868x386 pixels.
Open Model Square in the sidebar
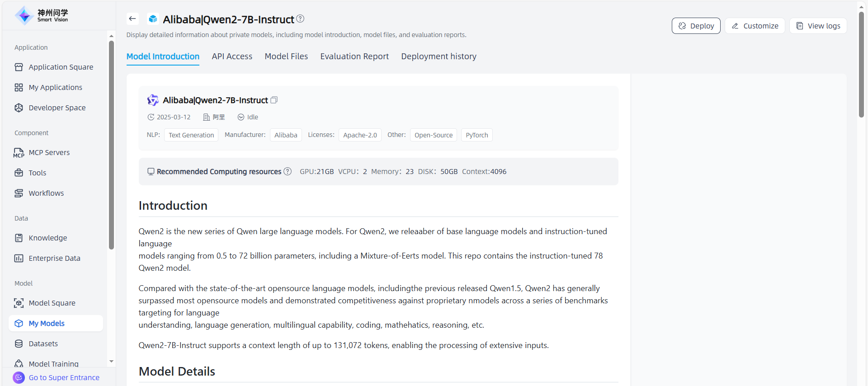pos(52,303)
